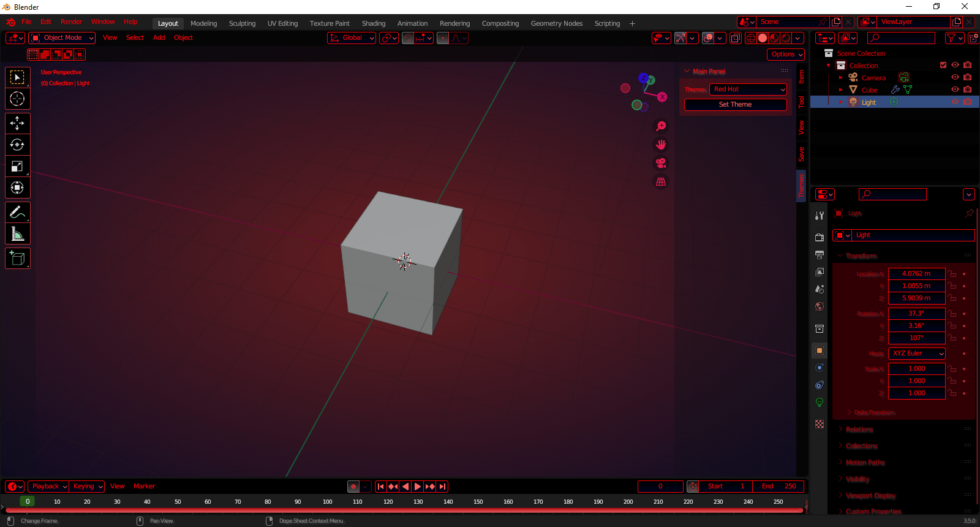Screen dimensions: 980x527
Task: Toggle use preview range clock icon
Action: tap(693, 487)
